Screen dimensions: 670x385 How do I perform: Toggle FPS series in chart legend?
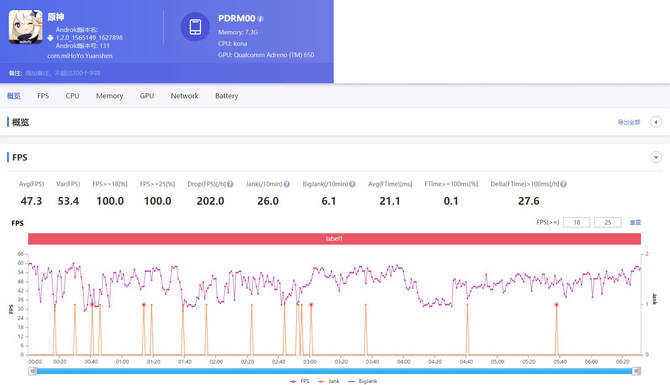pos(300,381)
